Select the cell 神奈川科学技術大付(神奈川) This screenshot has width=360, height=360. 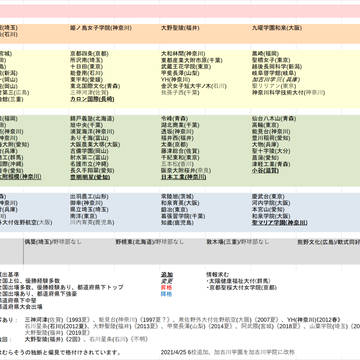pyautogui.click(x=288, y=93)
